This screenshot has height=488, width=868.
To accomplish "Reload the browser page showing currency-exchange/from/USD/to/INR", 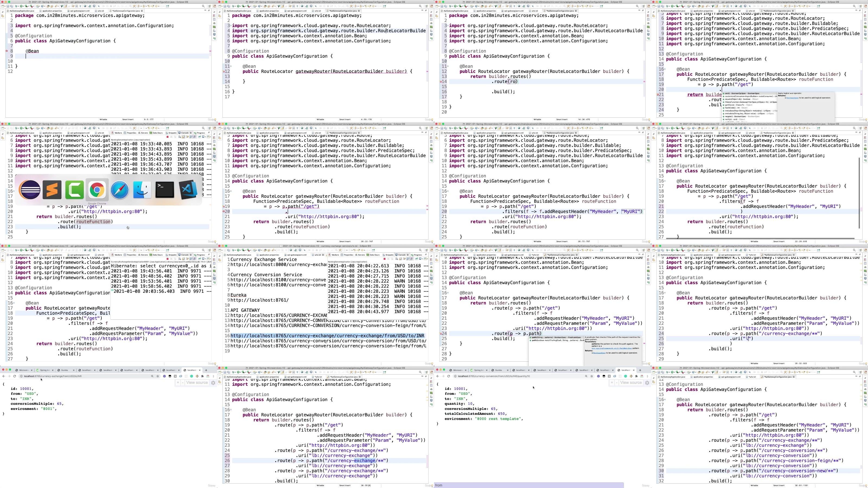I will coord(14,376).
